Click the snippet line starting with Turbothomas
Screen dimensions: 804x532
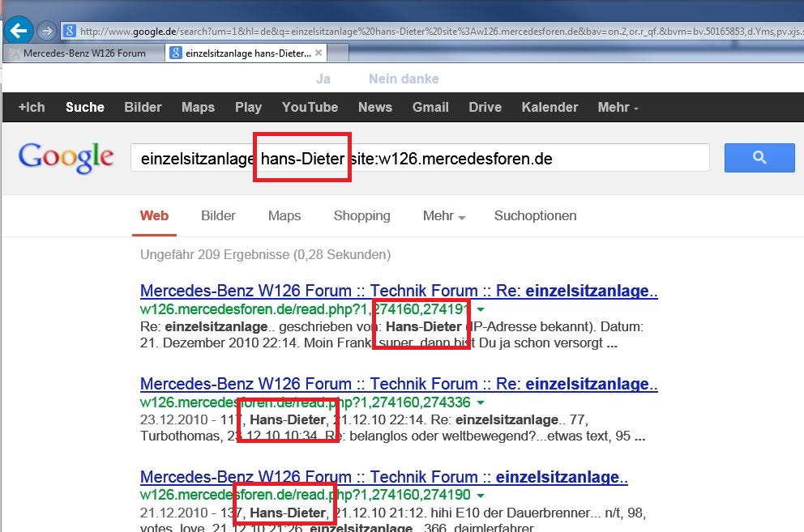pos(392,436)
